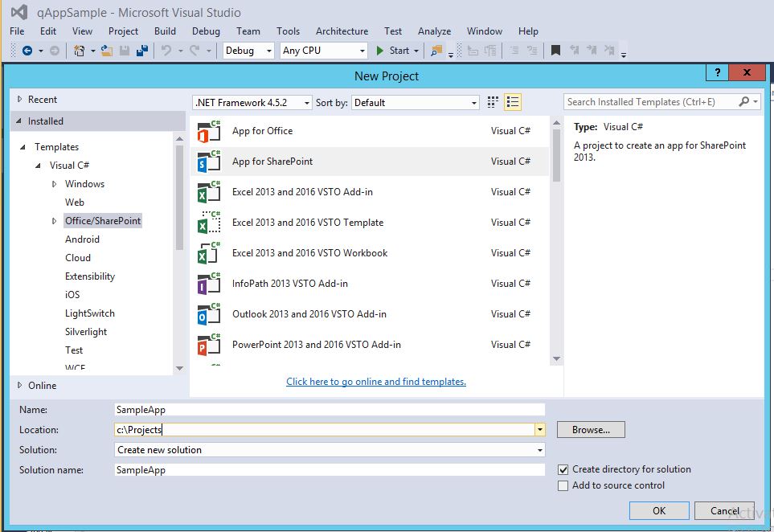
Task: Click the InfoPath VSTO Add-in template icon
Action: (209, 284)
